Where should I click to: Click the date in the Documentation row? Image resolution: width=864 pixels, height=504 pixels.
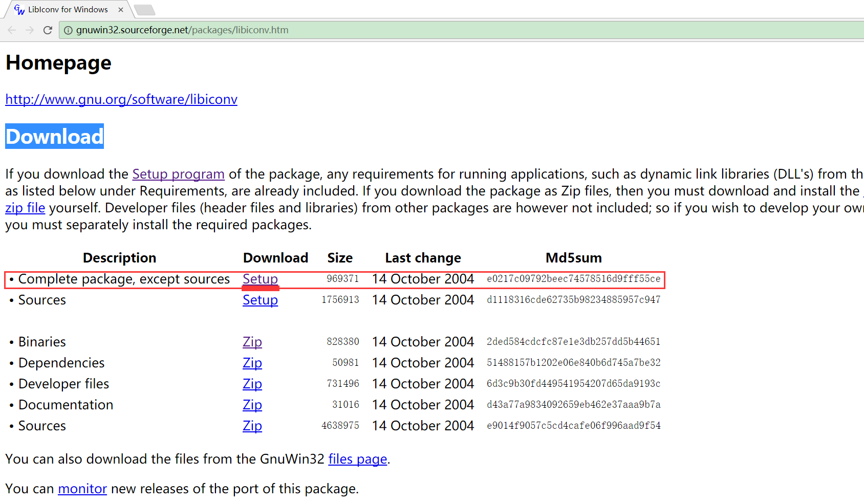point(423,405)
